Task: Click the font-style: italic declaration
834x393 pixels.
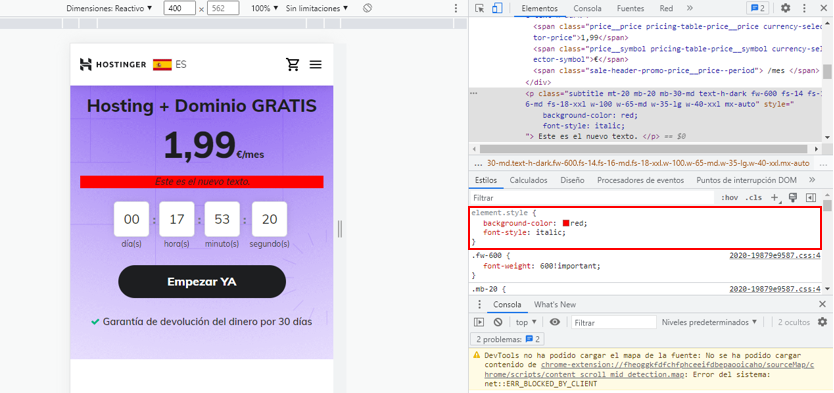Action: [524, 232]
